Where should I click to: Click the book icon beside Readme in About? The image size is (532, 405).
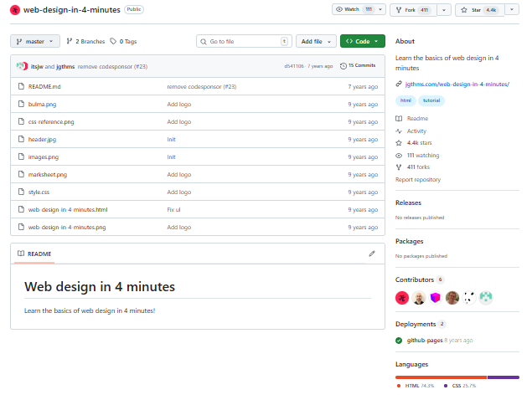click(x=399, y=118)
